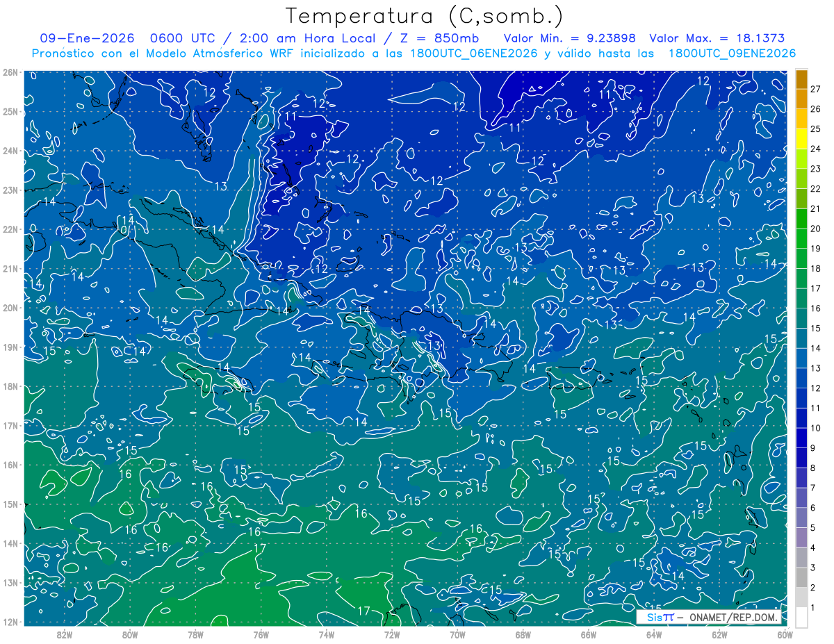
Task: Click the '70W' longitude axis label
Action: coord(457,634)
